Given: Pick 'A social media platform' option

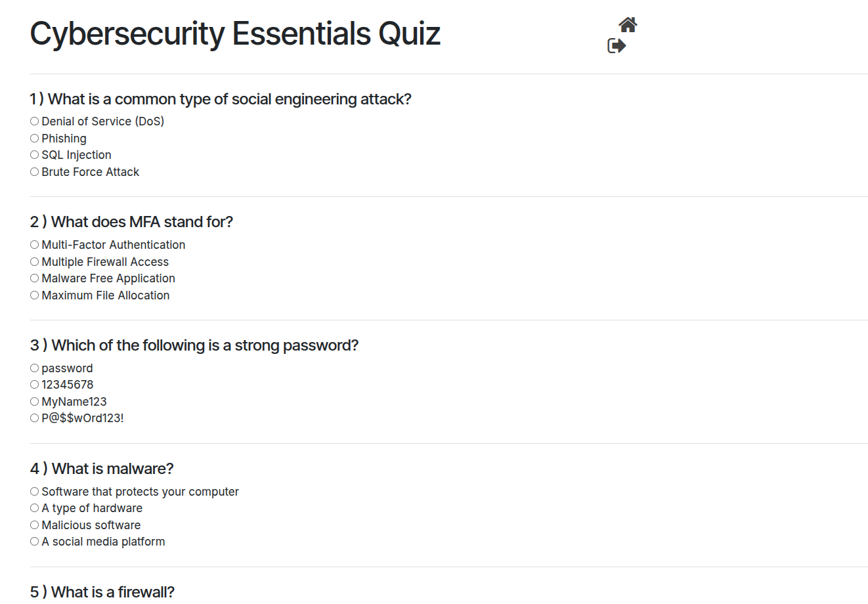Looking at the screenshot, I should pyautogui.click(x=34, y=542).
